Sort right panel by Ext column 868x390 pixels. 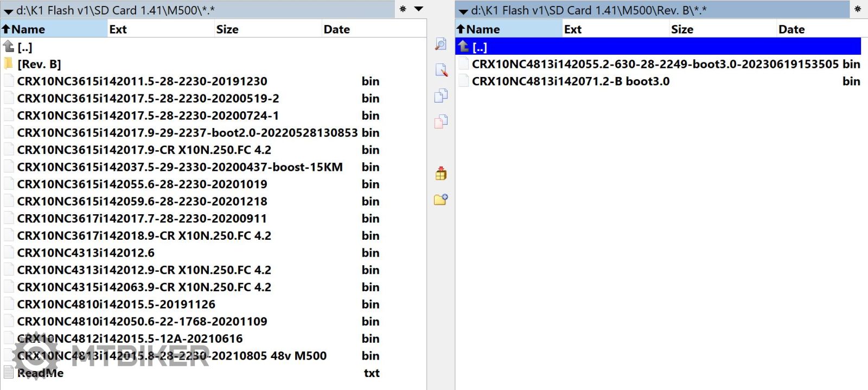(572, 29)
